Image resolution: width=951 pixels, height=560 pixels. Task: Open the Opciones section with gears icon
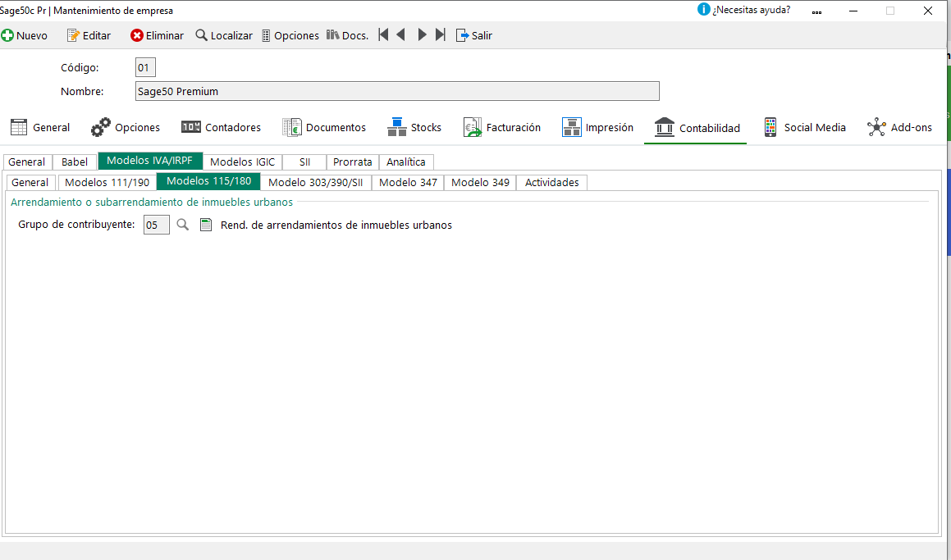tap(126, 127)
